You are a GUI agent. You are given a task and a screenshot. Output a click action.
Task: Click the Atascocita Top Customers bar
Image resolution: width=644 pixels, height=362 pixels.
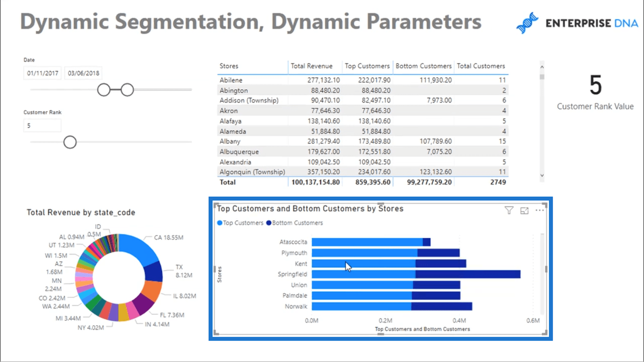pos(367,242)
